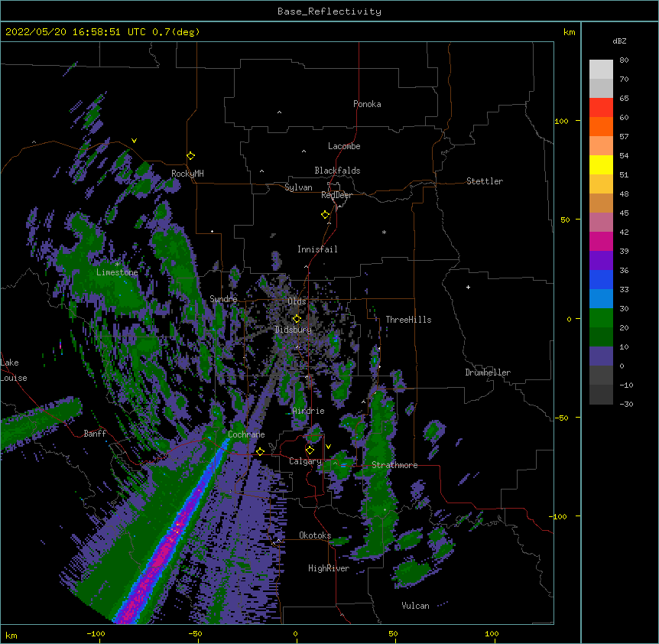
Task: Select the bright green 20-30 dBZ legend swatch
Action: click(601, 318)
